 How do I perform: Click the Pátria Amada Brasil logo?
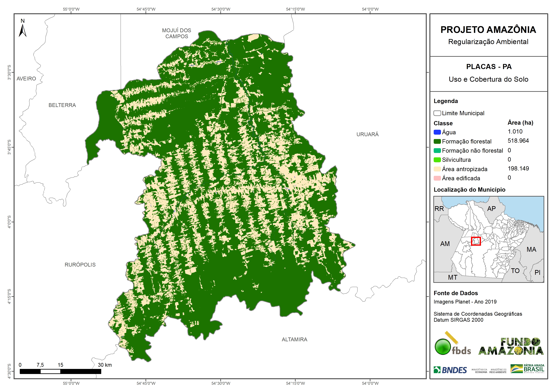tap(527, 369)
